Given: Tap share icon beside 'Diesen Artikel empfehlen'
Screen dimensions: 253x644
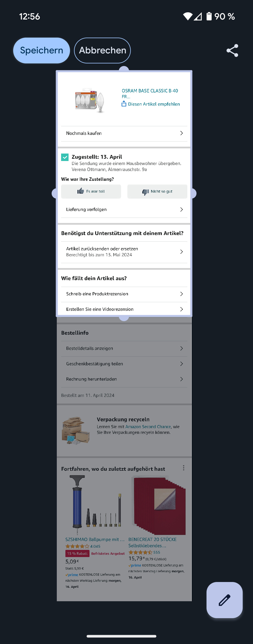Looking at the screenshot, I should click(x=124, y=104).
